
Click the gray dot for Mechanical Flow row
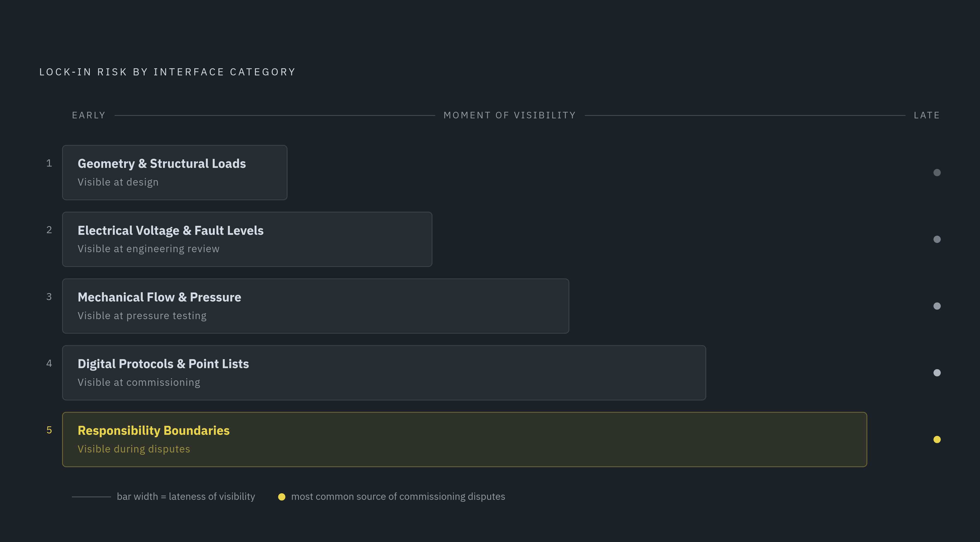pyautogui.click(x=937, y=306)
